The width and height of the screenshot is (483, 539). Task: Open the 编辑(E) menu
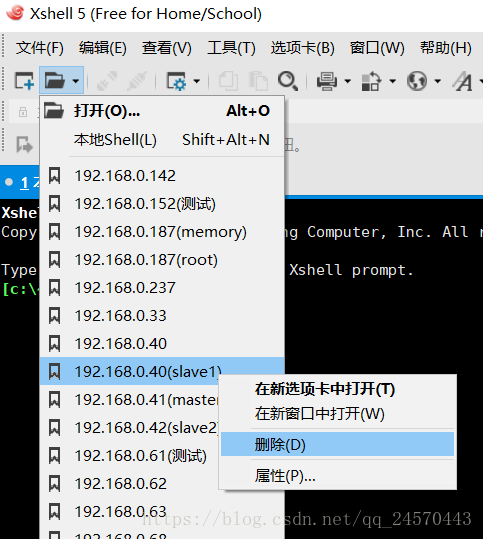coord(103,48)
